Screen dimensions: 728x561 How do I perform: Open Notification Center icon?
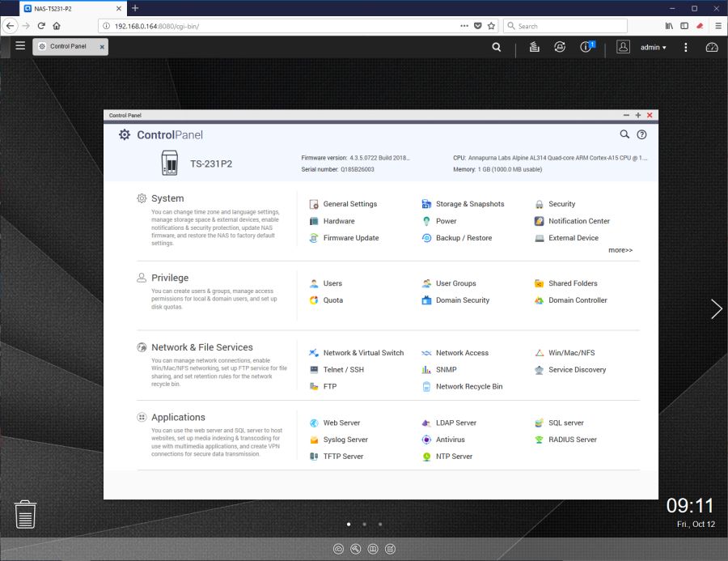(539, 221)
